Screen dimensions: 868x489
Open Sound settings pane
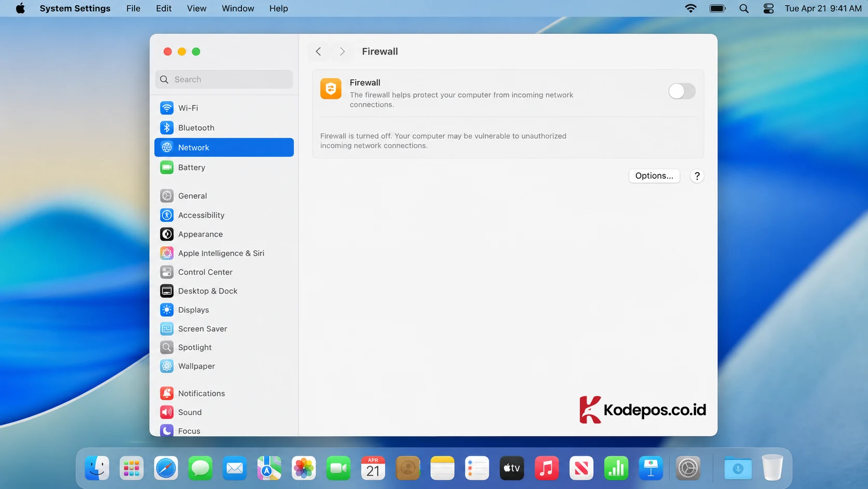(224, 412)
